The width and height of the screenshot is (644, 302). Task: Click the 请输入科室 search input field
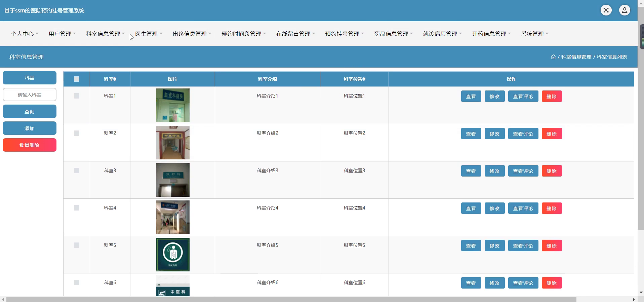click(30, 95)
